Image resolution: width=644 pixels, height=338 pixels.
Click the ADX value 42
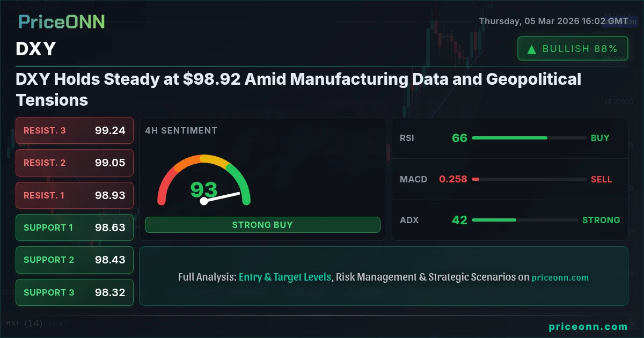(x=459, y=220)
